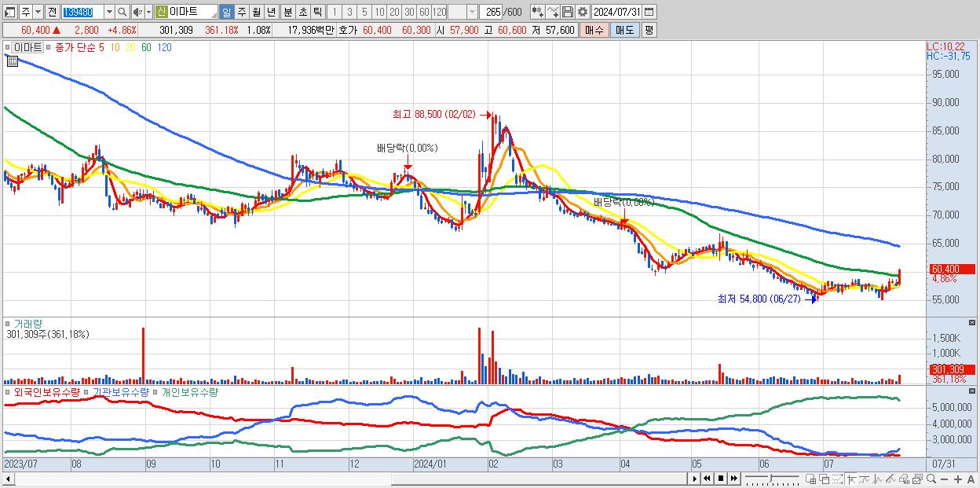This screenshot has height=488, width=980.
Task: Click the add line indicator icon
Action: click(x=553, y=12)
